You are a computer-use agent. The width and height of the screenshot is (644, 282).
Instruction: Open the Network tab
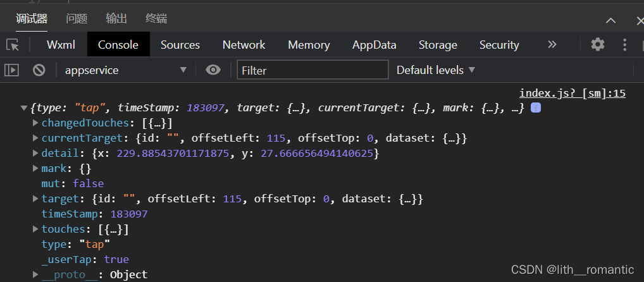tap(244, 45)
